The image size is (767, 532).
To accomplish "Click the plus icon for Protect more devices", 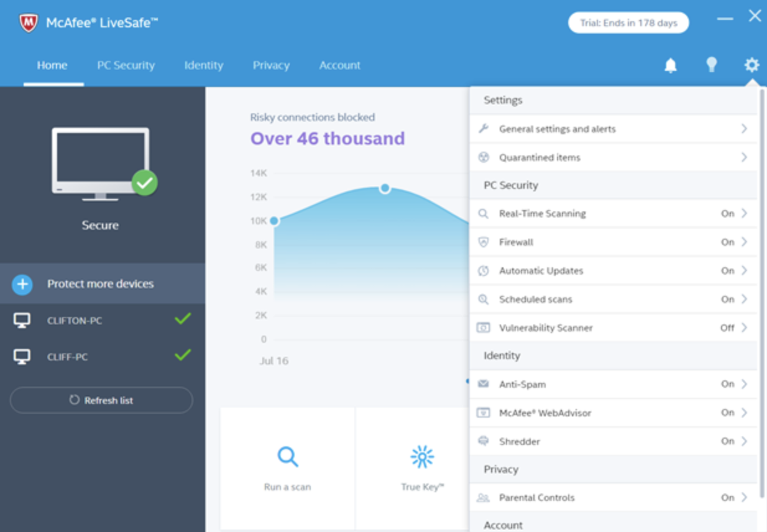I will pos(22,284).
